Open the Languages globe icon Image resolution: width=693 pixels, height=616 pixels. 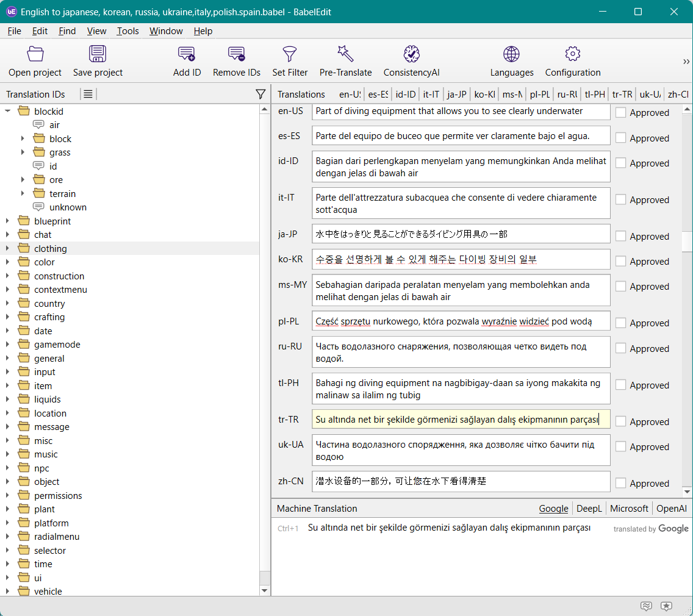tap(512, 54)
